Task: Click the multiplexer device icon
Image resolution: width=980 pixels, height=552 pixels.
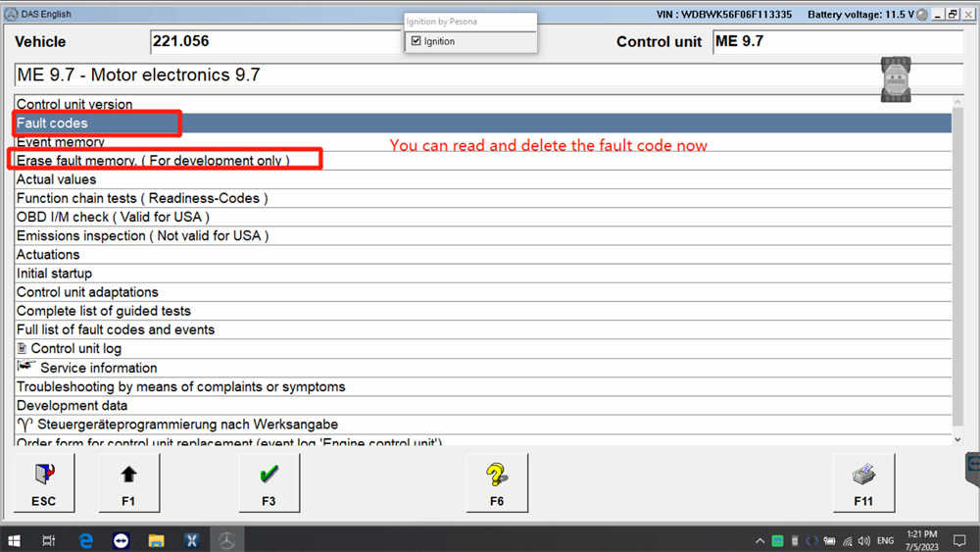Action: [x=896, y=78]
